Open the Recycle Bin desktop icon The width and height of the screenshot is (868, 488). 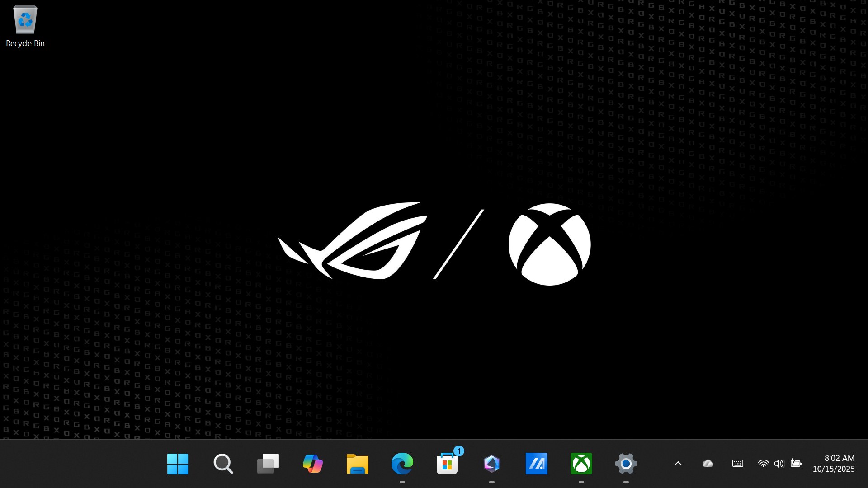[25, 26]
